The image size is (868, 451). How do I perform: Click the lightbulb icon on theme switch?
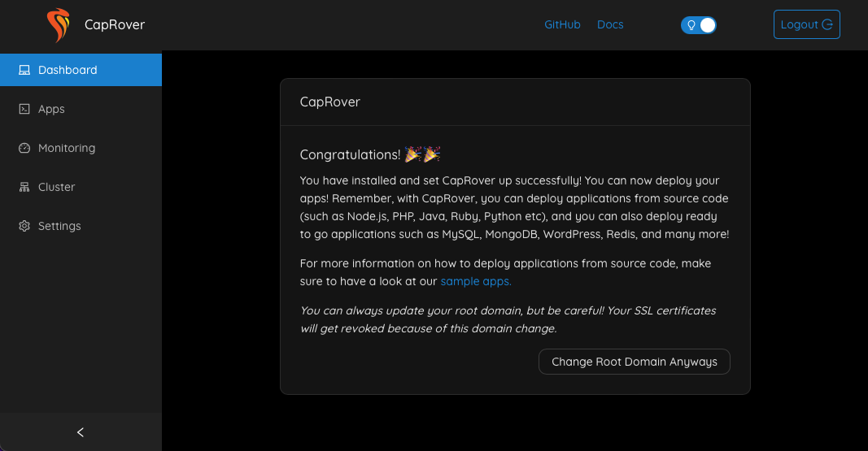[x=691, y=25]
